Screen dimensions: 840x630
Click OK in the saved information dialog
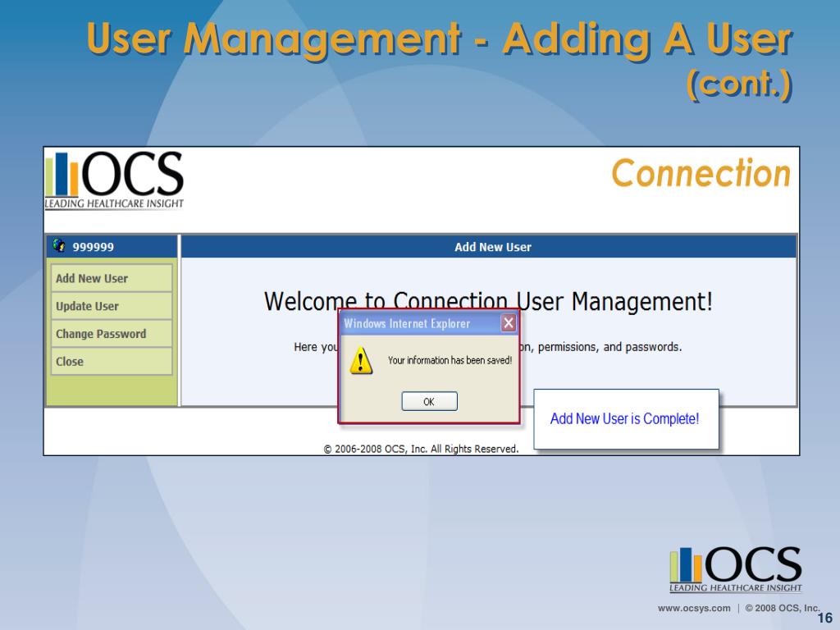tap(429, 401)
